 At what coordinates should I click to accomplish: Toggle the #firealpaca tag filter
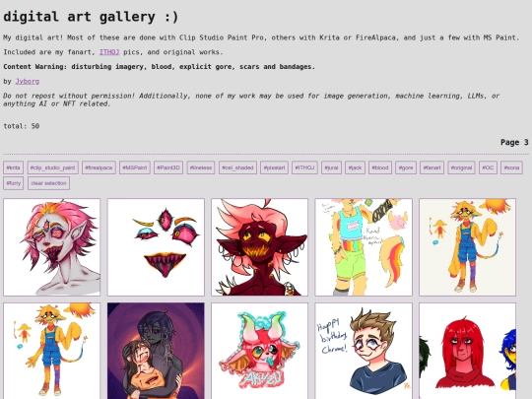99,167
